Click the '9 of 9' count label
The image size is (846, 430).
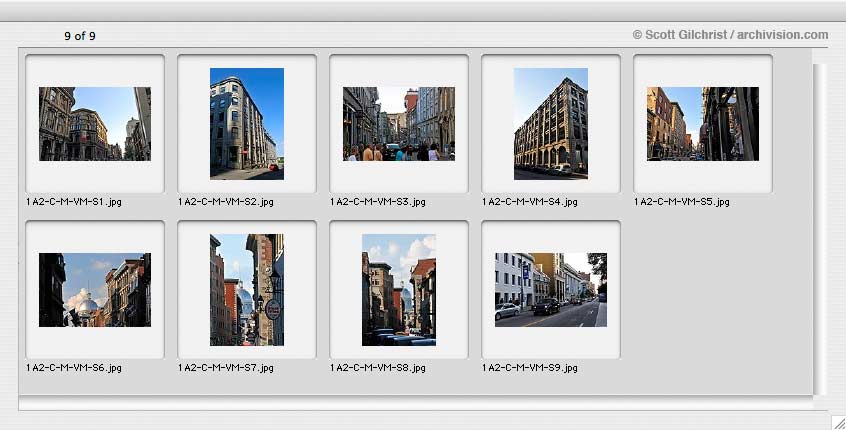click(x=80, y=36)
